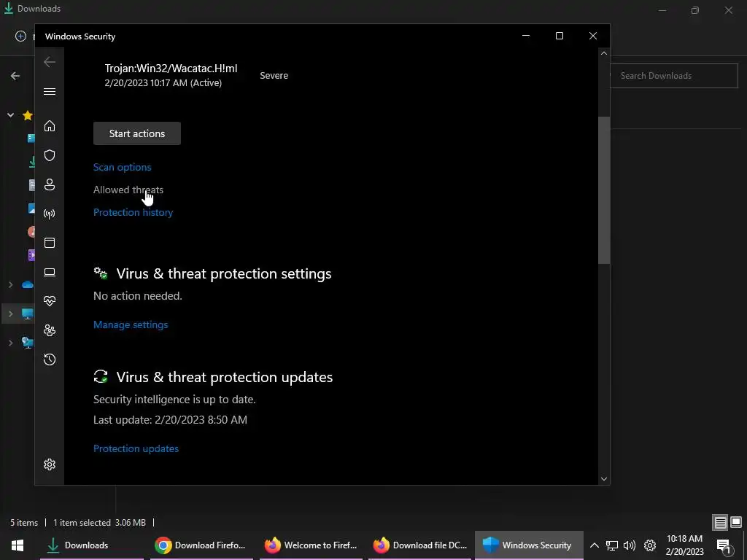Switch to Download file DC taskbar item

(419, 545)
